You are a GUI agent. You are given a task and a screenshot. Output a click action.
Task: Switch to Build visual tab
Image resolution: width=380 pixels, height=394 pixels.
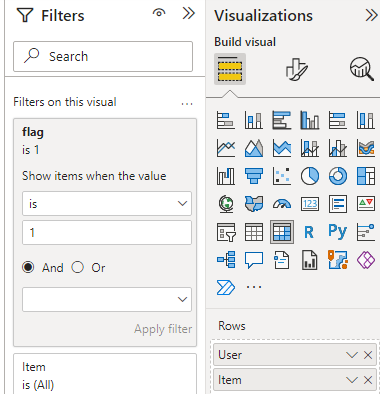(x=230, y=69)
